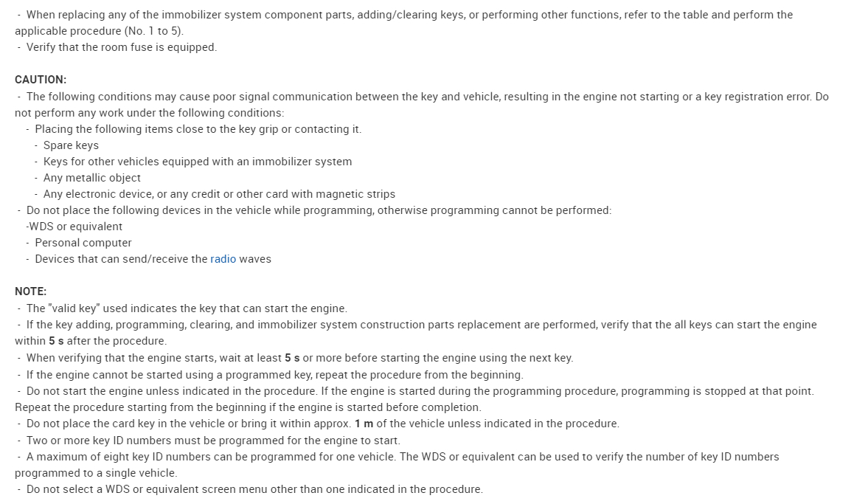
Task: Click the "Personal computer" list item
Action: click(83, 243)
